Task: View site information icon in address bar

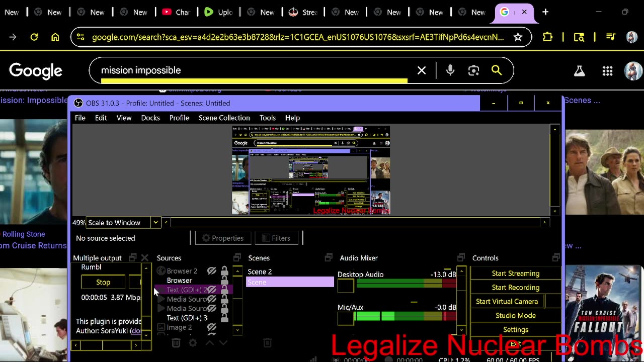Action: pos(82,37)
